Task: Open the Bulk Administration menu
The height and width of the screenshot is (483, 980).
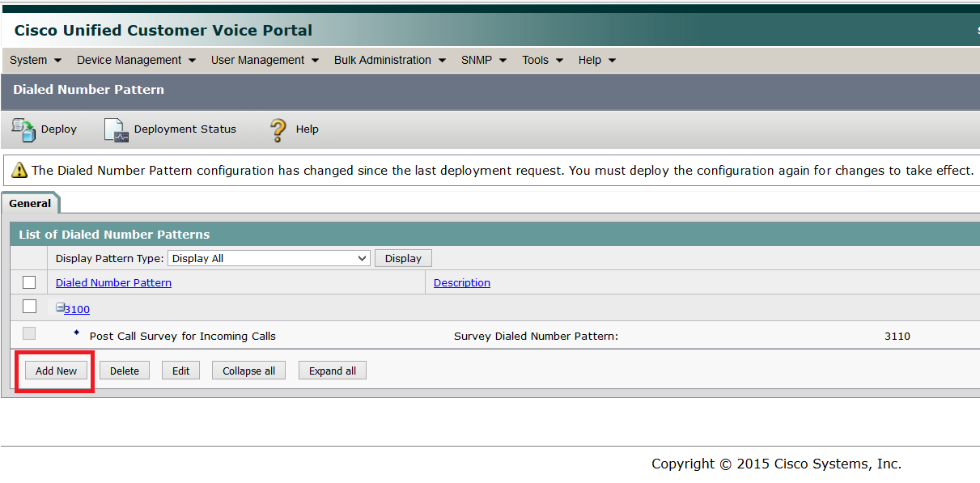Action: 388,60
